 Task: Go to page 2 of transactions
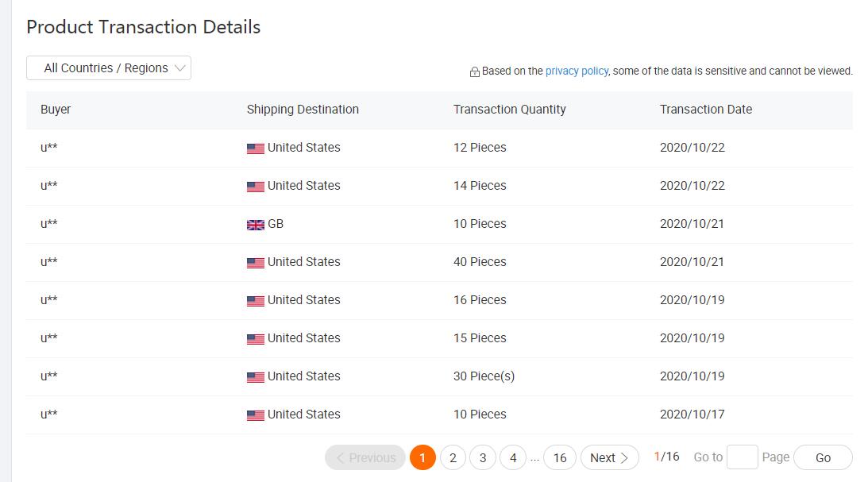[453, 457]
